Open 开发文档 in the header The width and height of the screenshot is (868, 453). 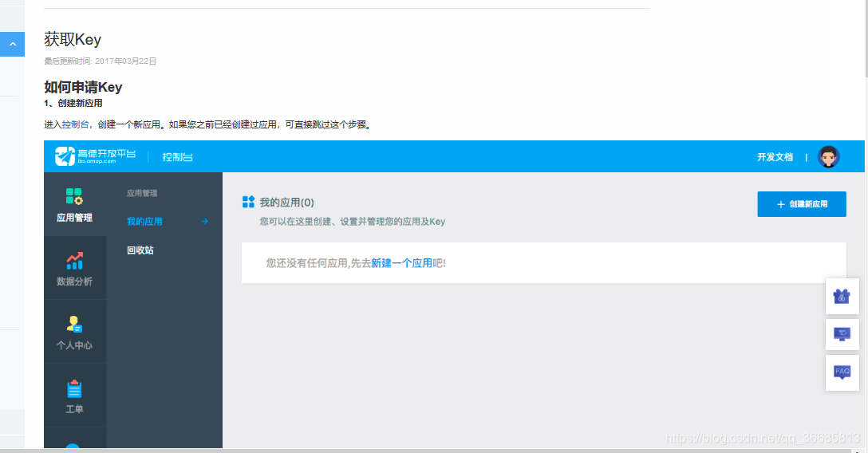[775, 157]
